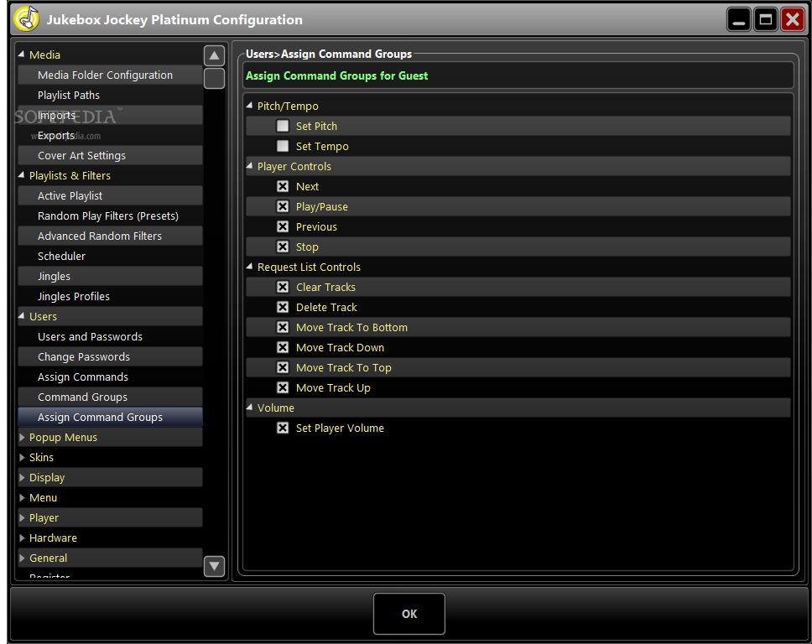The height and width of the screenshot is (644, 812).
Task: Click the OK button
Action: pyautogui.click(x=409, y=614)
